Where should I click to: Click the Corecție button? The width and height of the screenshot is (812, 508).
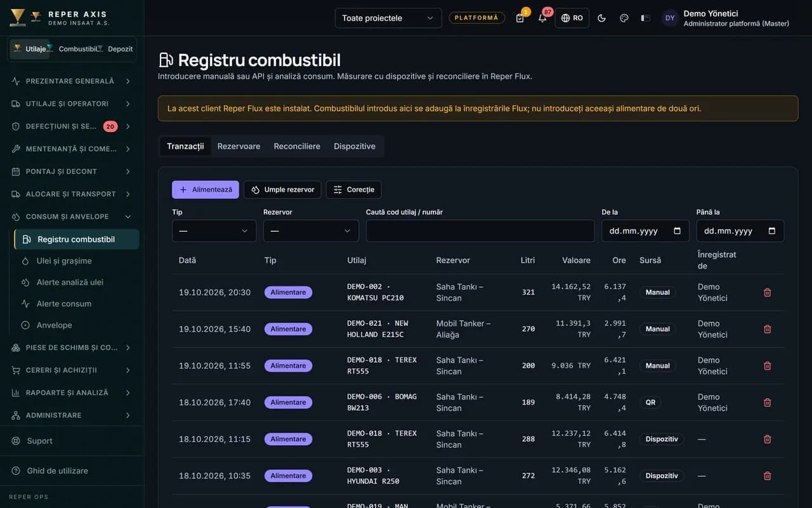click(x=354, y=189)
